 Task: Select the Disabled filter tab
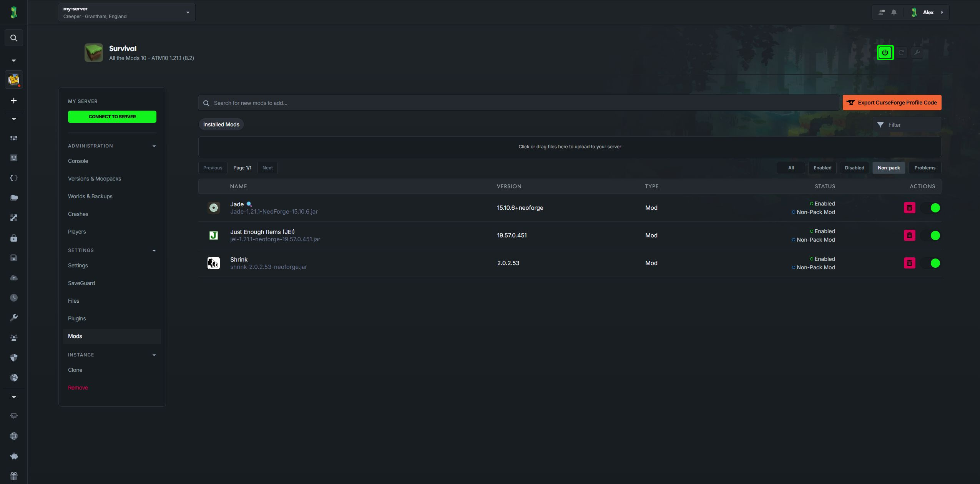click(x=854, y=168)
